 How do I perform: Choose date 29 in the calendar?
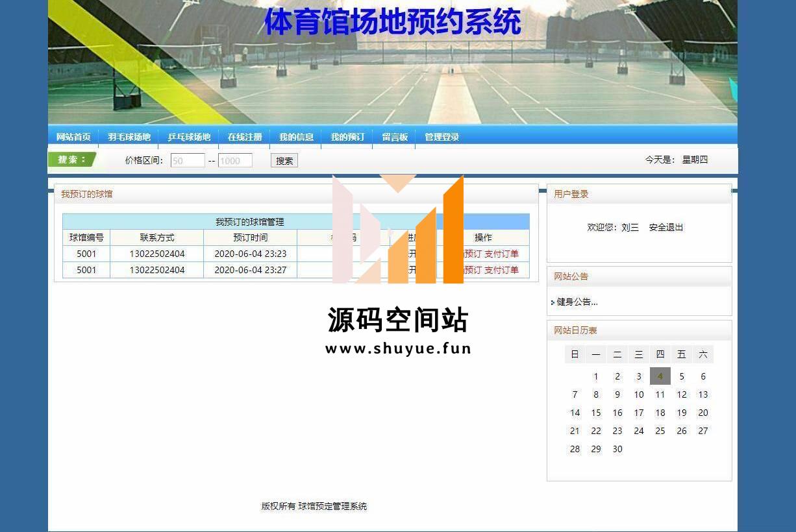(596, 449)
